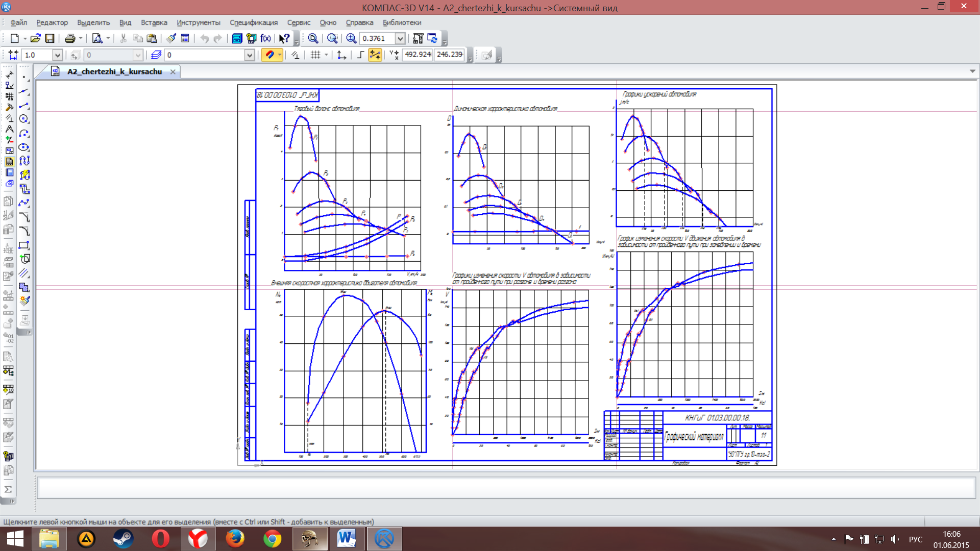Click the layer width stepper showing 1.0
The height and width of the screenshot is (551, 980).
[37, 55]
